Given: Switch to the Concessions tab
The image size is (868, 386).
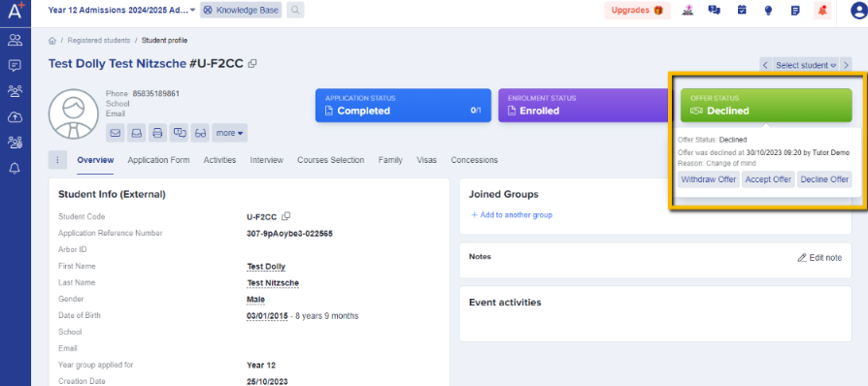Looking at the screenshot, I should point(474,160).
